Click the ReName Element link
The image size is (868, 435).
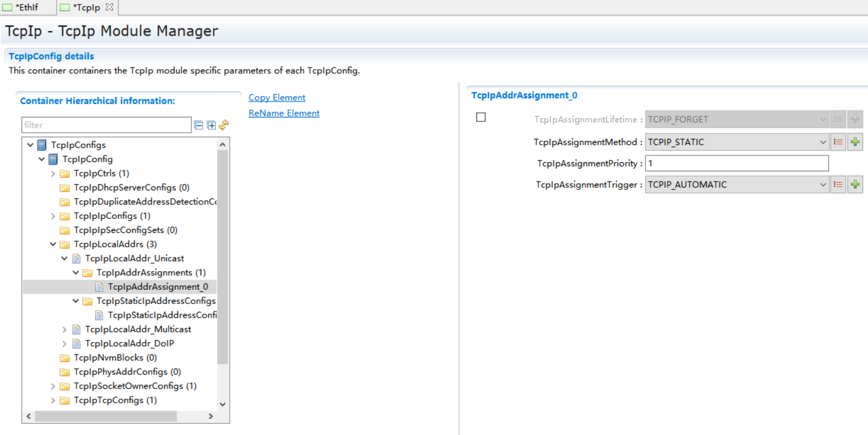(284, 113)
